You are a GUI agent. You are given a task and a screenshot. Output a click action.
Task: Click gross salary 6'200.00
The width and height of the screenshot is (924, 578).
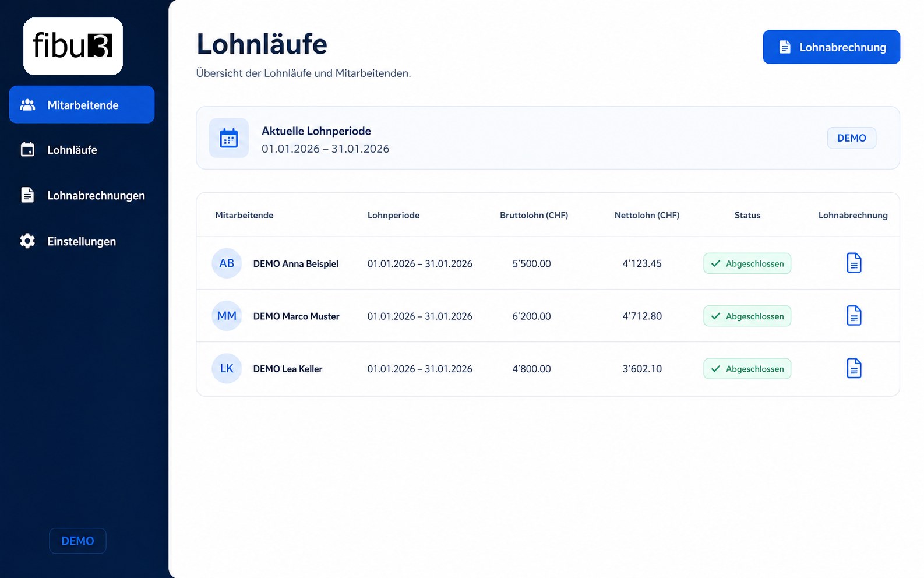click(x=531, y=316)
